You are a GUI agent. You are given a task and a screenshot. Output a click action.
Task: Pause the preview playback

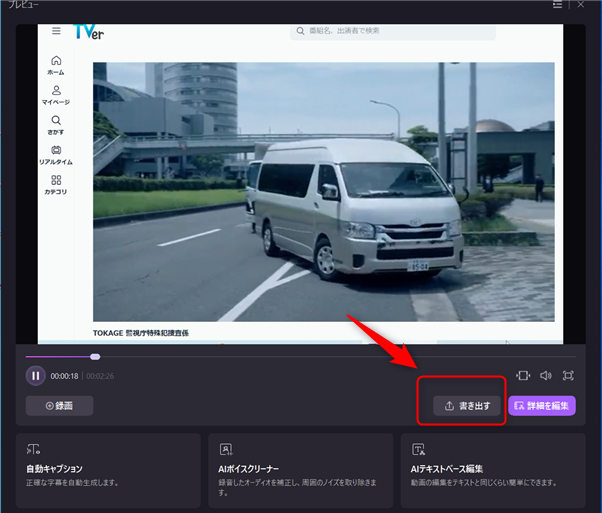point(35,376)
